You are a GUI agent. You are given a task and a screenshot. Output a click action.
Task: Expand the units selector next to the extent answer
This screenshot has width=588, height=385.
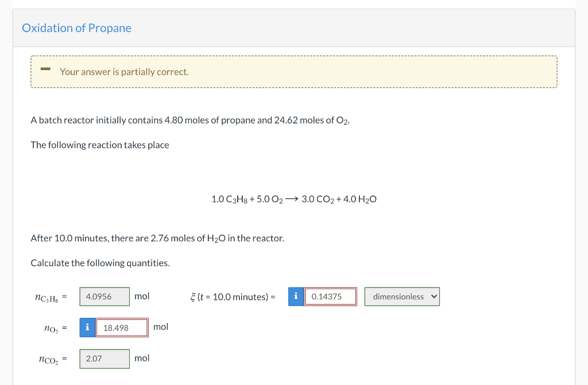(x=402, y=297)
